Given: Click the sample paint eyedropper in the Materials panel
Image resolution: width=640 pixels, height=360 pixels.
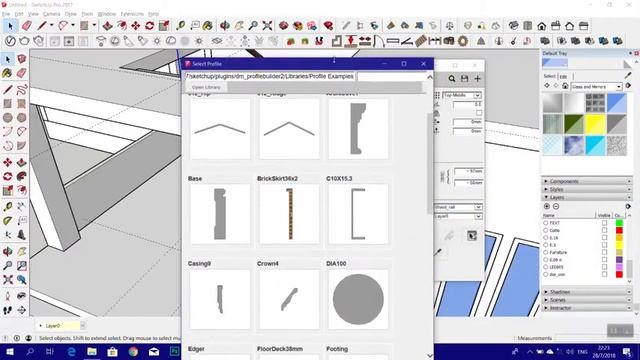Looking at the screenshot, I should pos(628,75).
